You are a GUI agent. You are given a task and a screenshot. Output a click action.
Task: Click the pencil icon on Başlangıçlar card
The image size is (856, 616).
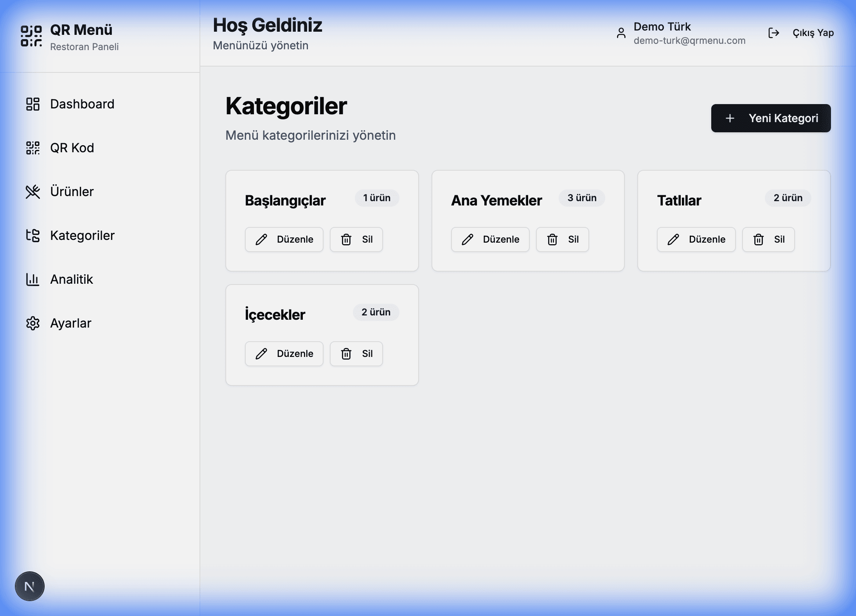[261, 239]
